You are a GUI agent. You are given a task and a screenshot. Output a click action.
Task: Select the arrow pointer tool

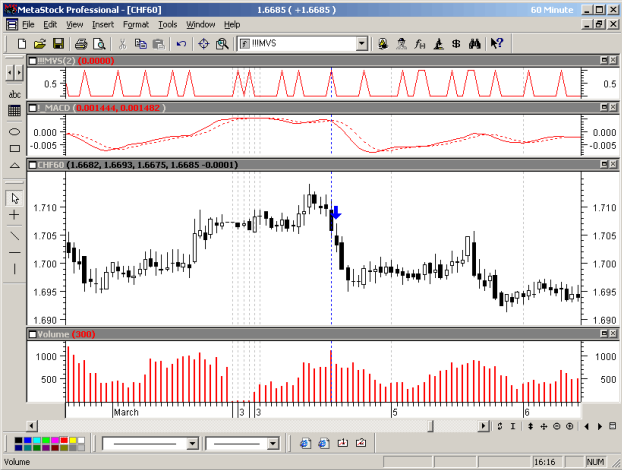point(15,198)
